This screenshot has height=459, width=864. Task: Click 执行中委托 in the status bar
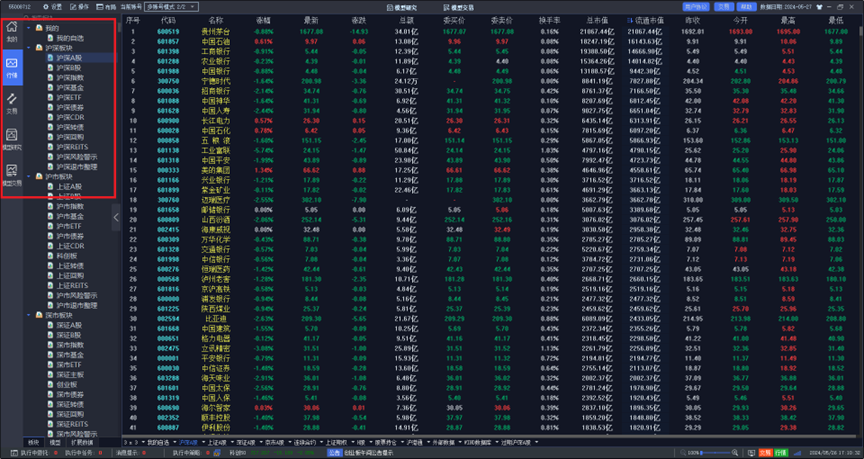(34, 452)
